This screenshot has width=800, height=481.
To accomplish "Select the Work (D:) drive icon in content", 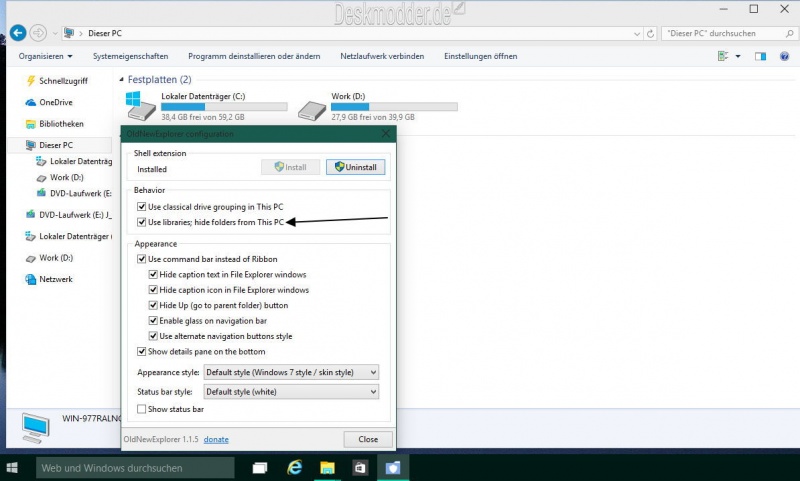I will pos(312,109).
